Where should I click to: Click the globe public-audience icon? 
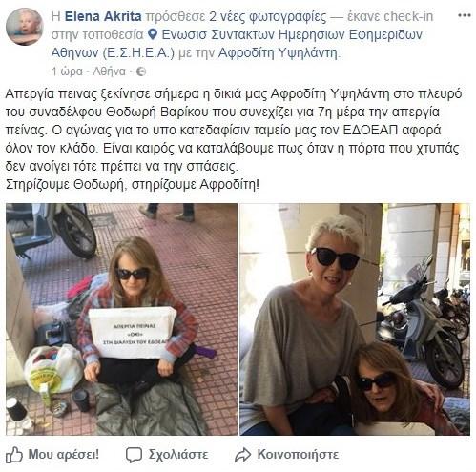(x=141, y=72)
